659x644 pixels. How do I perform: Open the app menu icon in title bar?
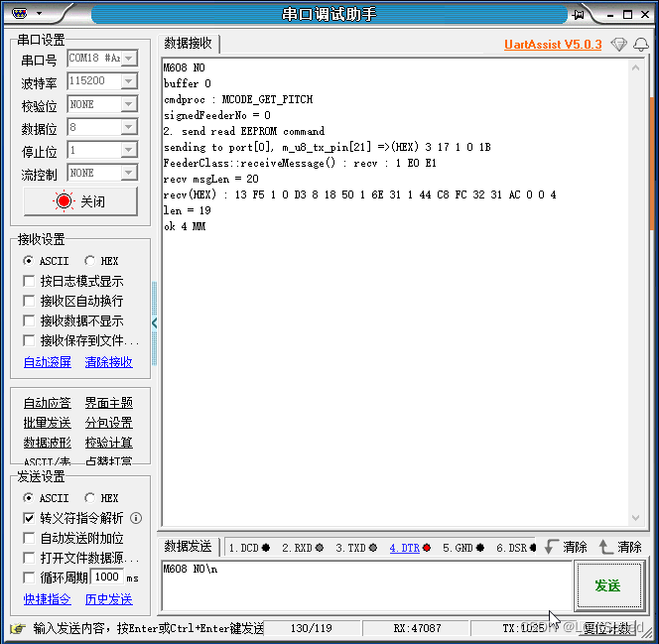click(19, 14)
